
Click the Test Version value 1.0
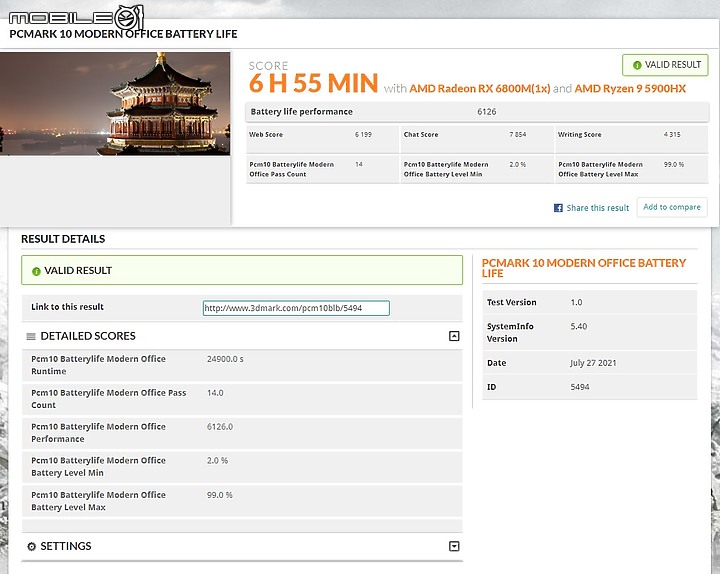(576, 303)
